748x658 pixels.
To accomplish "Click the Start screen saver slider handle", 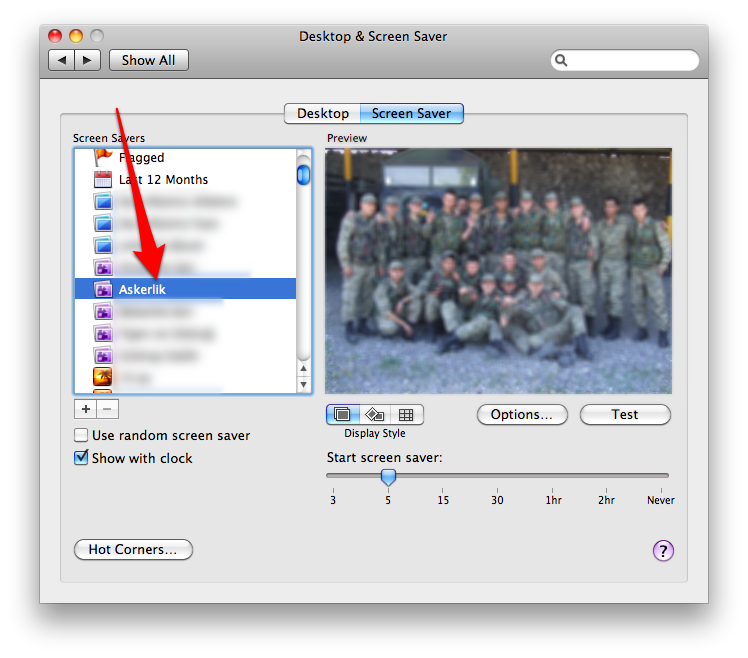I will pyautogui.click(x=388, y=478).
